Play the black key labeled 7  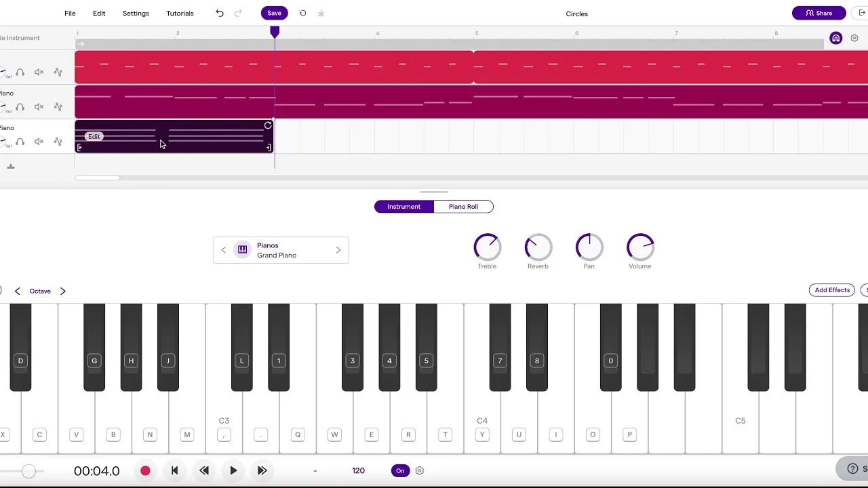(500, 347)
